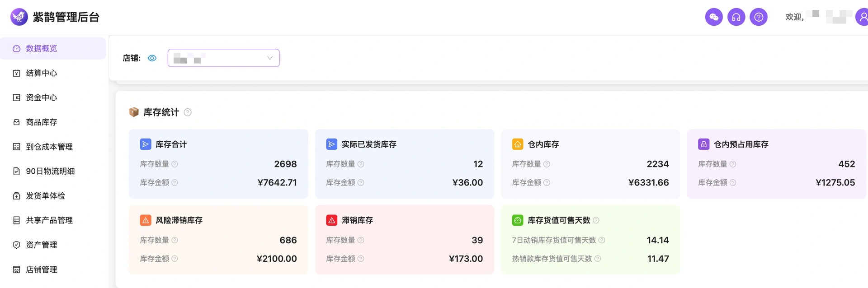868x288 pixels.
Task: Click the green gauge 库存货值可售天数 icon
Action: tap(518, 220)
